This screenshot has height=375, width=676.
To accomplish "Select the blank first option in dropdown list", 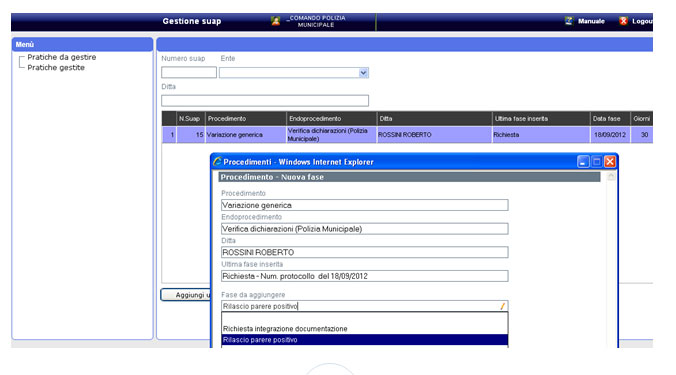I will [x=365, y=318].
